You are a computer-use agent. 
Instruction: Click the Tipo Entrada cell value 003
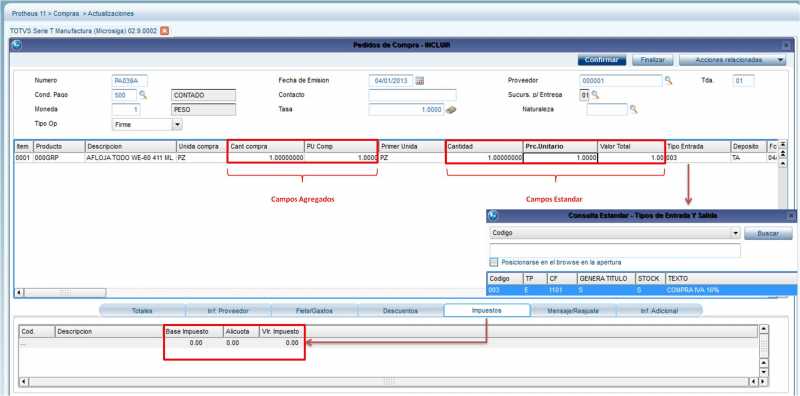coord(697,158)
